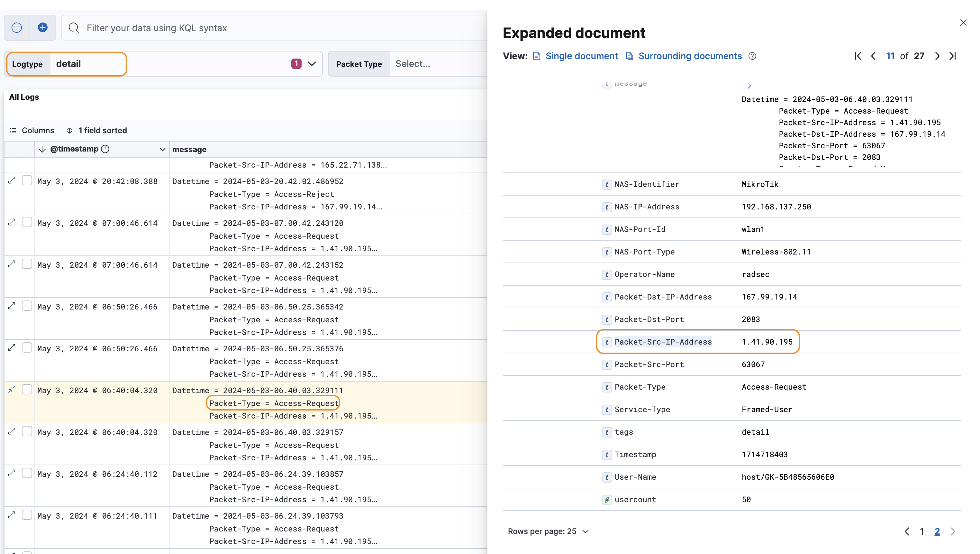The image size is (980, 554).
Task: Go to first document in flyout
Action: [x=858, y=56]
